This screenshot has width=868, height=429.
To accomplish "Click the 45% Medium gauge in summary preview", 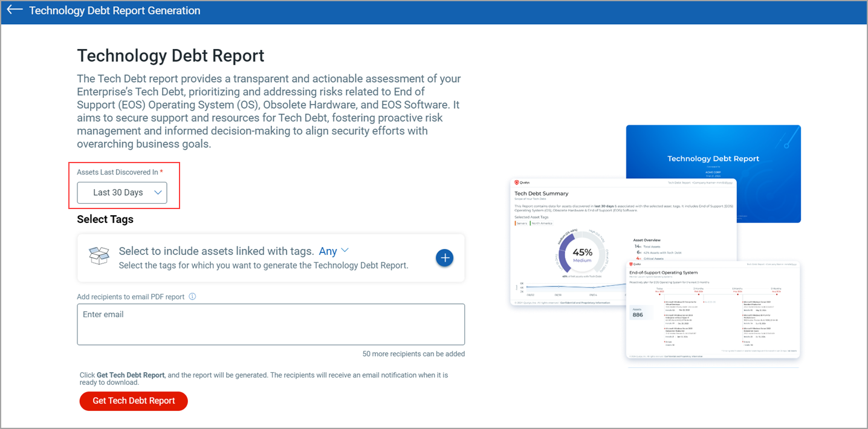I will [582, 255].
